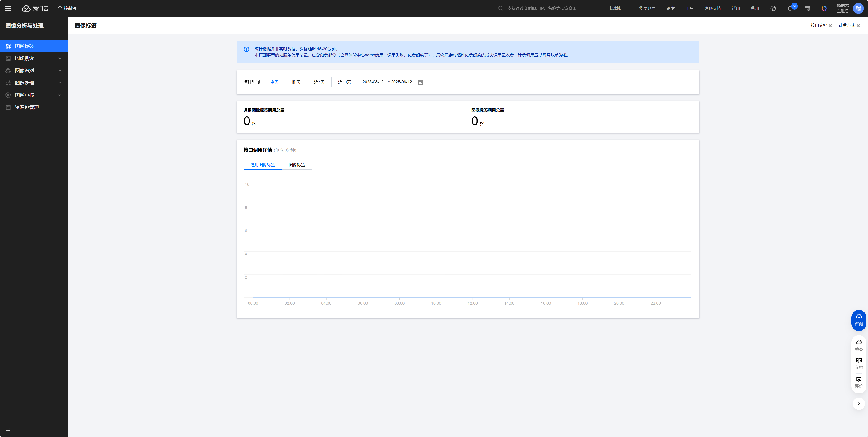This screenshot has height=437, width=868.
Task: Open 资源包管理 in sidebar
Action: coord(27,107)
